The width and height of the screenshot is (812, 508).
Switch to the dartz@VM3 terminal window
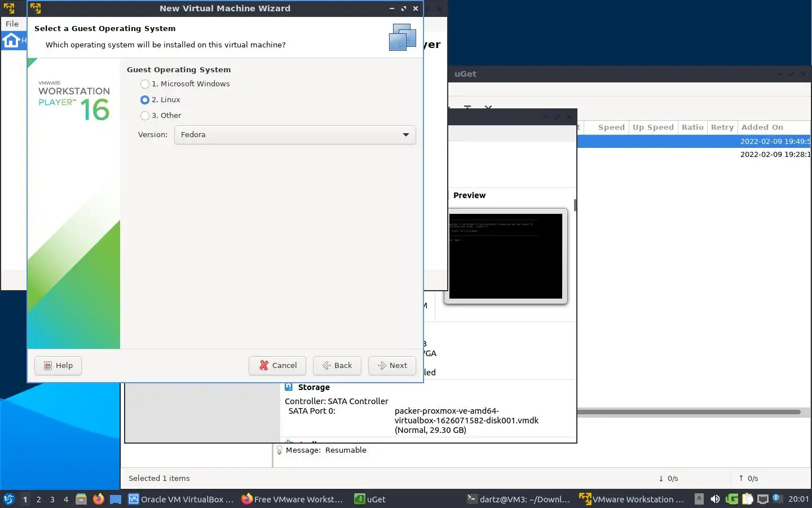pyautogui.click(x=519, y=500)
